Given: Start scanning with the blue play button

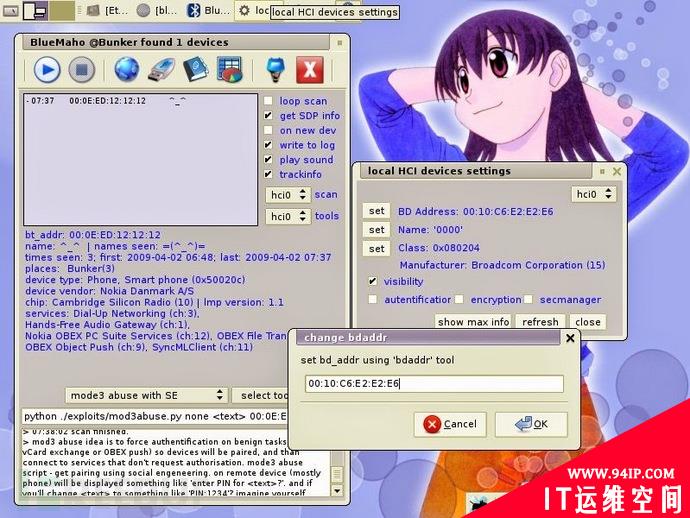Looking at the screenshot, I should [x=47, y=70].
